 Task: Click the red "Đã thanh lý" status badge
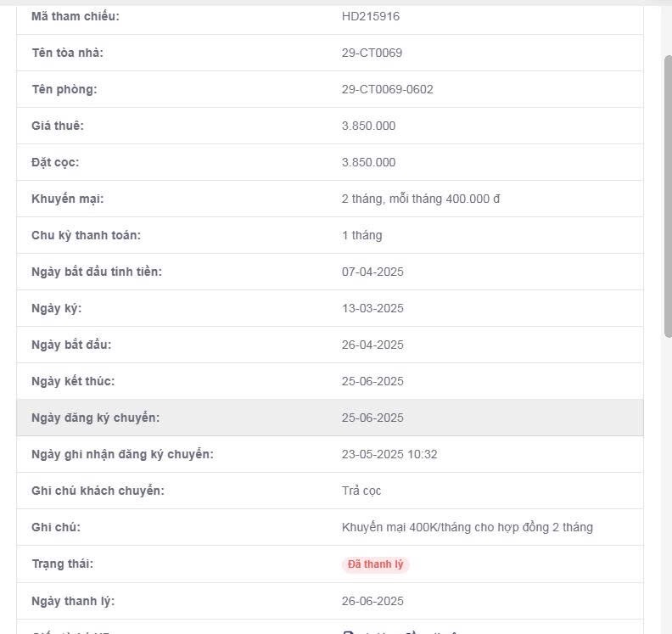point(375,564)
